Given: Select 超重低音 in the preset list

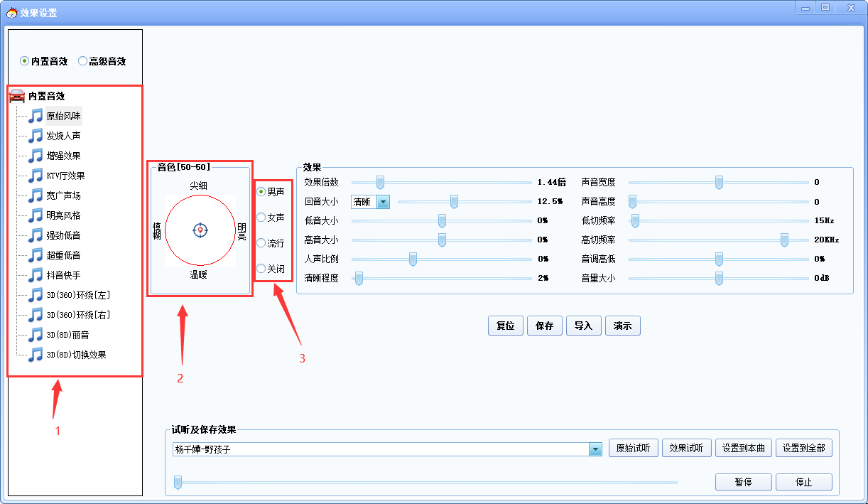Looking at the screenshot, I should (x=63, y=255).
